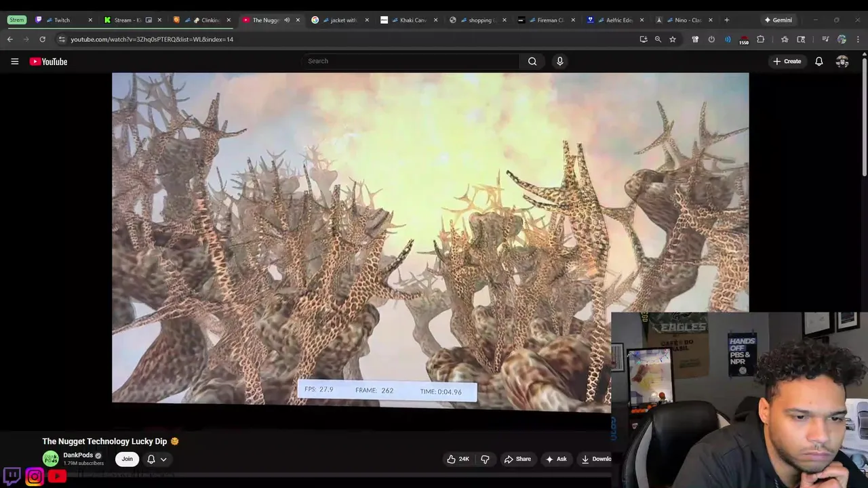Like the video with thumbs-up button
The height and width of the screenshot is (488, 868).
click(x=458, y=459)
